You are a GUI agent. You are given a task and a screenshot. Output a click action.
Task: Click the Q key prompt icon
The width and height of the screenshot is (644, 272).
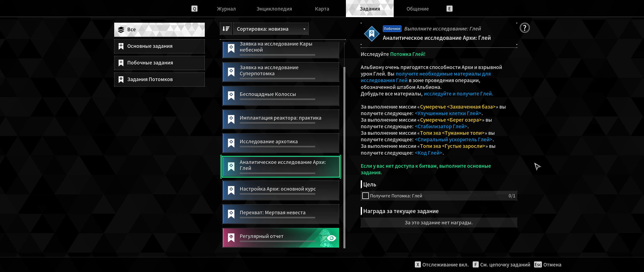pyautogui.click(x=194, y=9)
